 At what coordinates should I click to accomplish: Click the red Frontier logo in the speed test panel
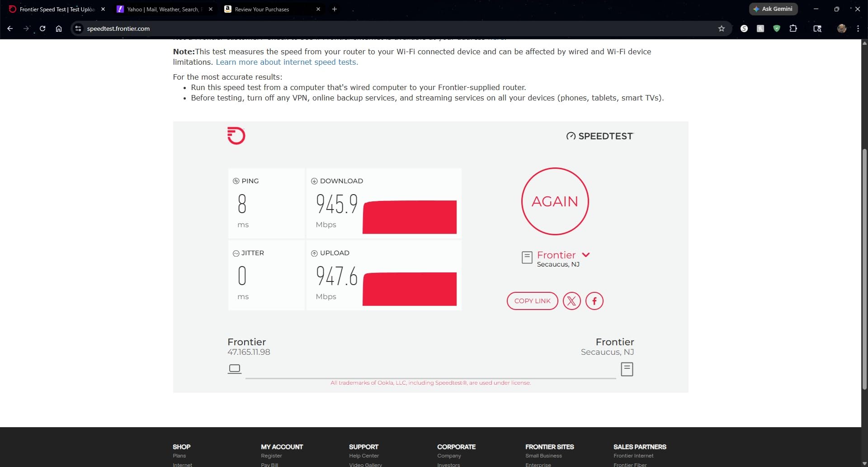coord(236,136)
